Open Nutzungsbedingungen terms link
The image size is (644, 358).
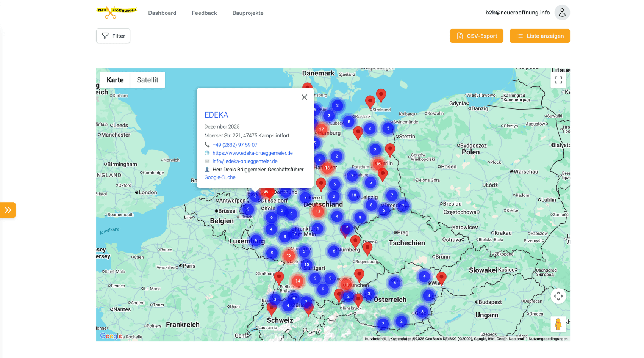pos(548,339)
